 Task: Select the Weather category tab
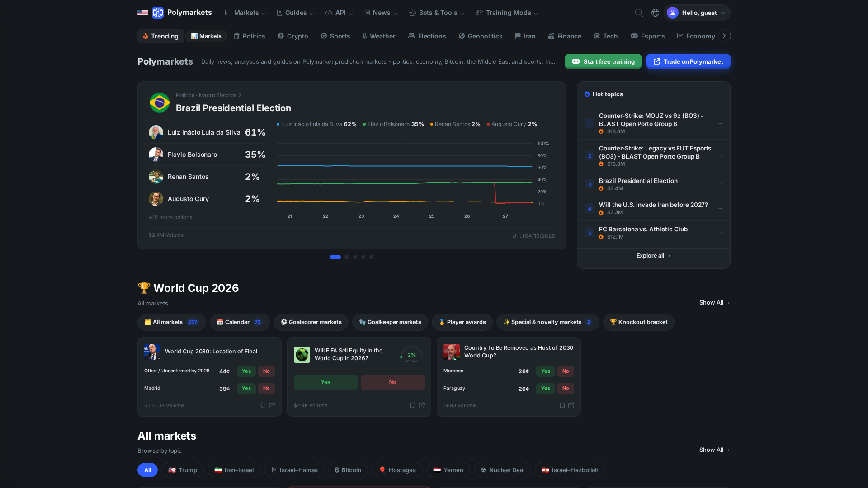[379, 36]
